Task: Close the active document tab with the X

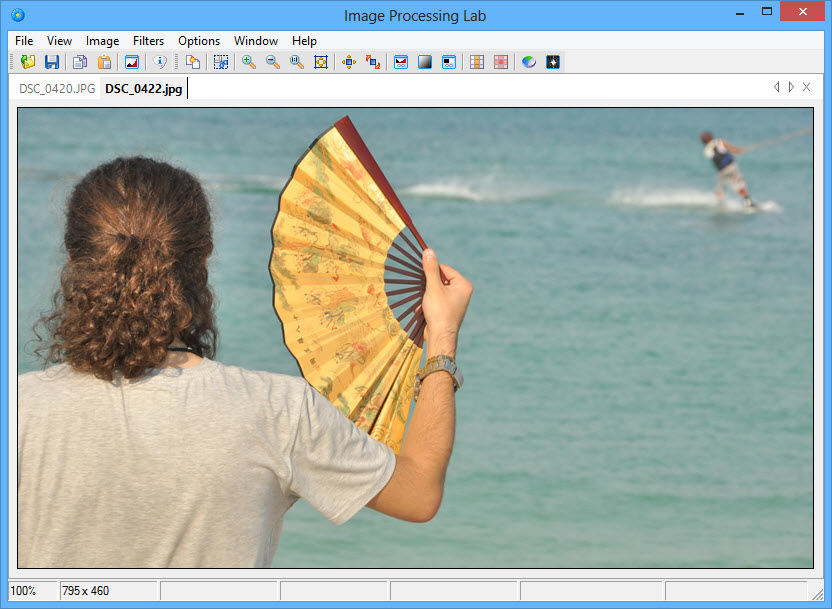Action: pos(807,87)
